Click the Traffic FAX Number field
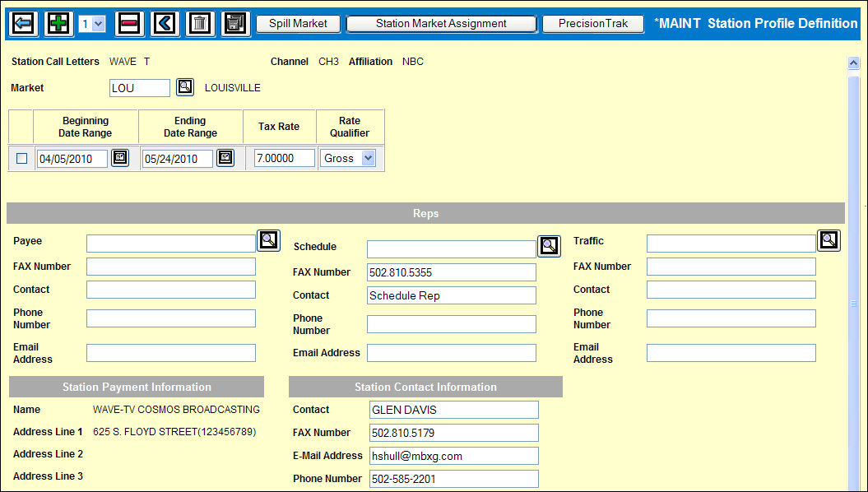The image size is (868, 492). [731, 267]
